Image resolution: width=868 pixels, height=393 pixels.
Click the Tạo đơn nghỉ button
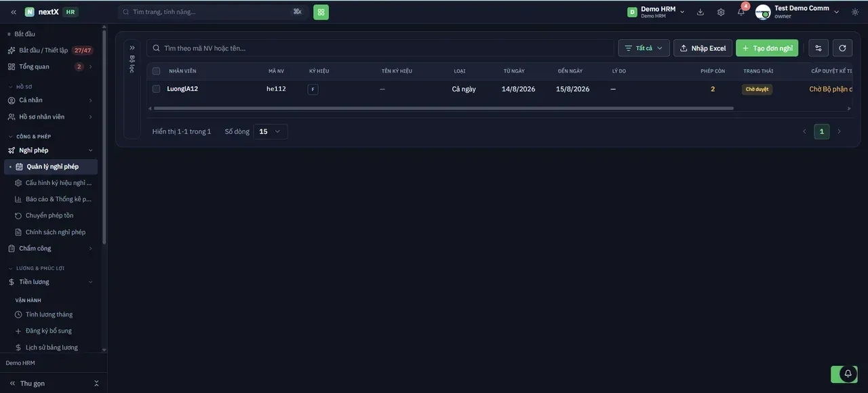pos(767,48)
